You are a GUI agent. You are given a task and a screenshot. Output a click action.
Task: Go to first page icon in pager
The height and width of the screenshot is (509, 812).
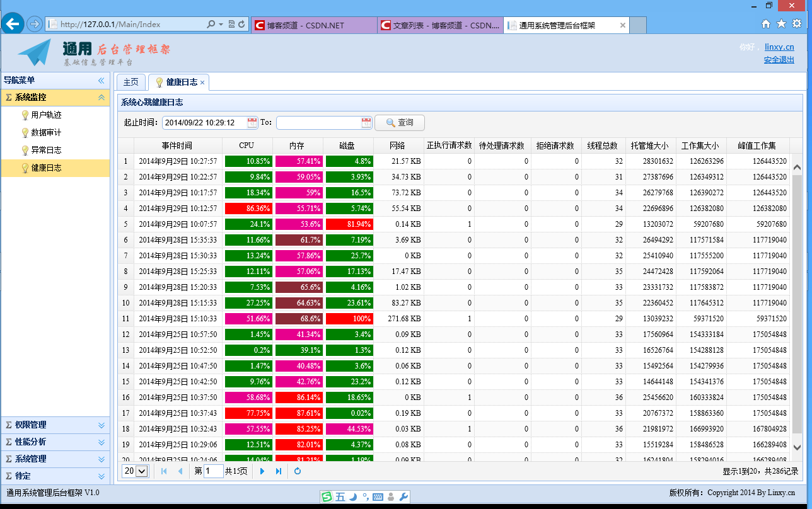[x=164, y=471]
